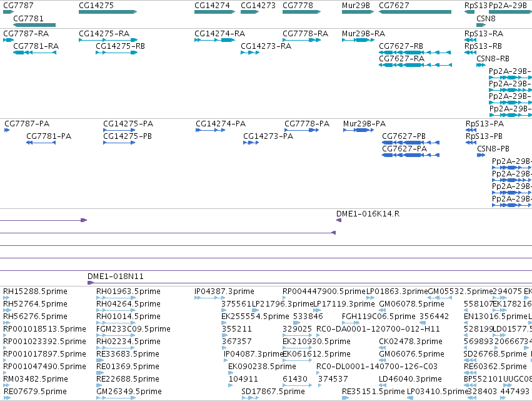Click EST RH01963.5prime
This screenshot has width=532, height=401.
116,298
